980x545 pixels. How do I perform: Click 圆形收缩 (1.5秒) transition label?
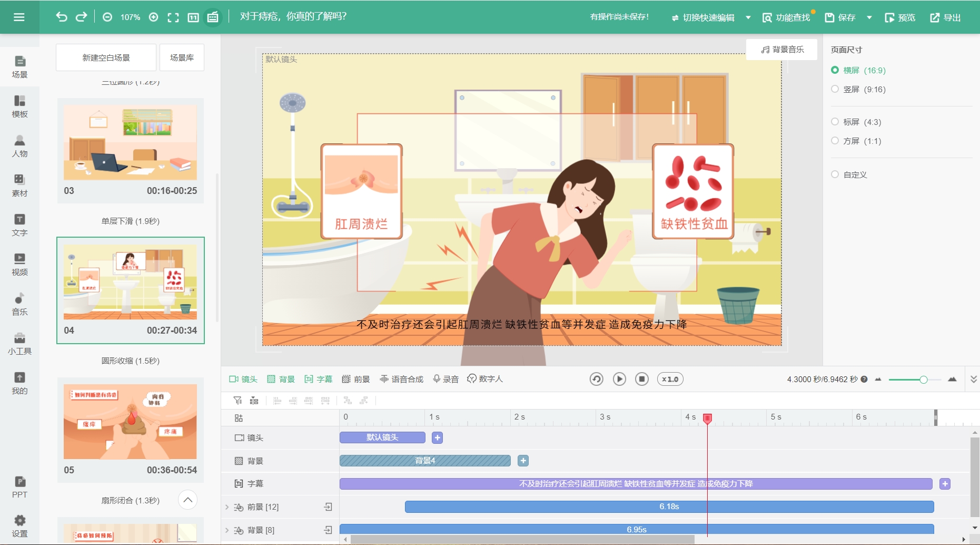coord(130,361)
